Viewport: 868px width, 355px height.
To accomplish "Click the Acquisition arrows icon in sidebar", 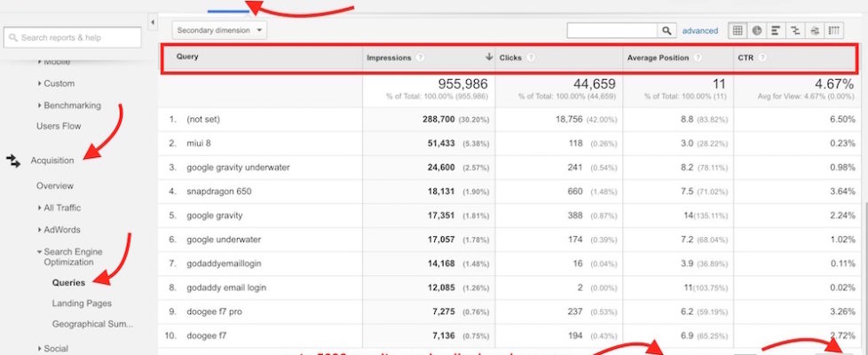I will click(13, 161).
